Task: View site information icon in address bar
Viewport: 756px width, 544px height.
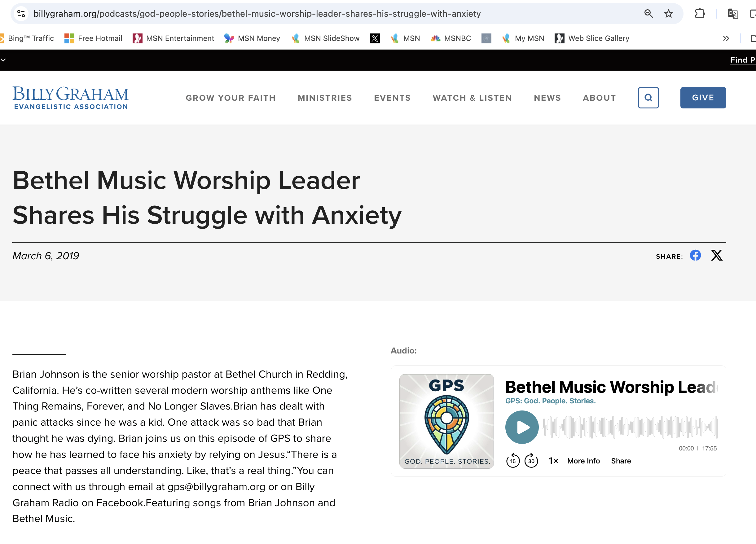Action: click(21, 14)
